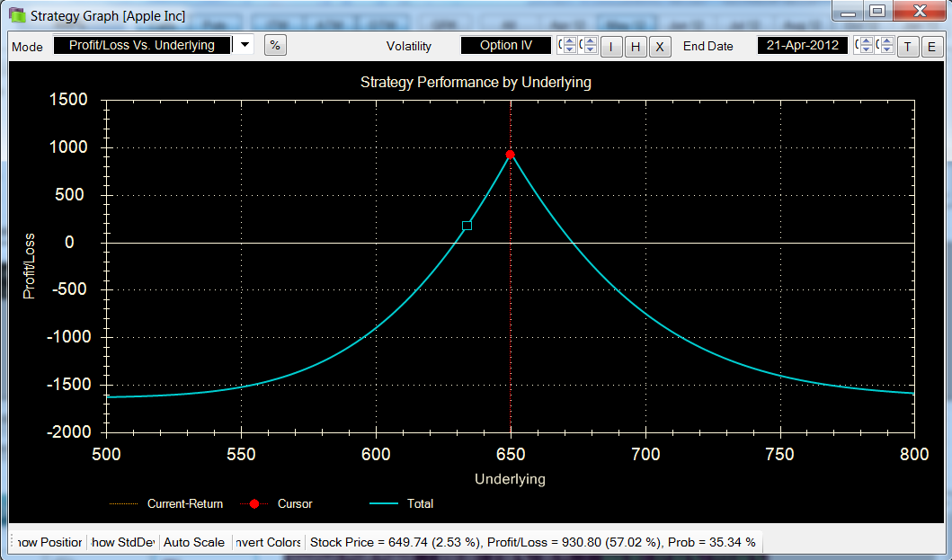Viewport: 952px width, 560px height.
Task: Toggle Show StdDev in the bottom bar
Action: pos(122,542)
